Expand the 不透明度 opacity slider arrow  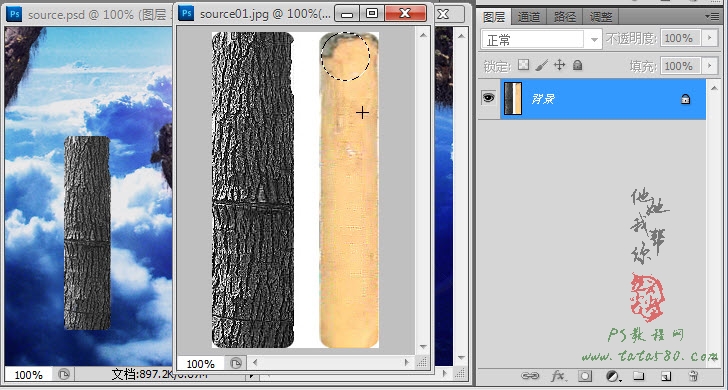[x=709, y=38]
